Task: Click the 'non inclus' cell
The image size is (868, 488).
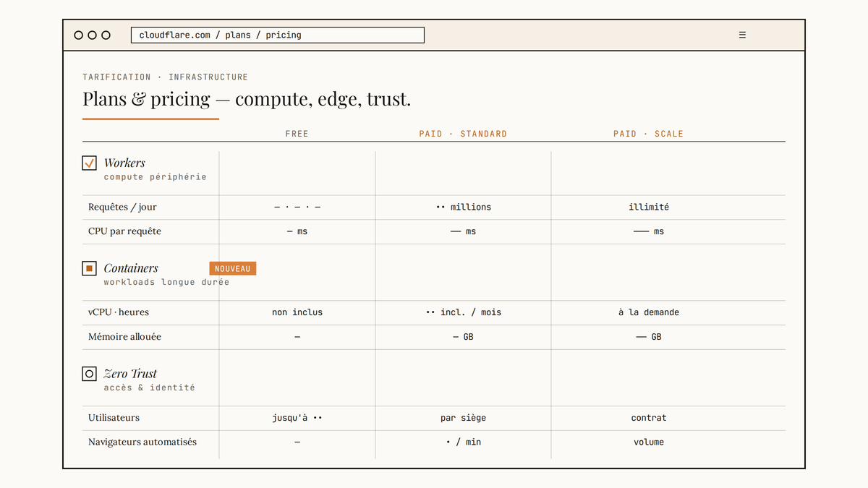Action: pos(297,312)
